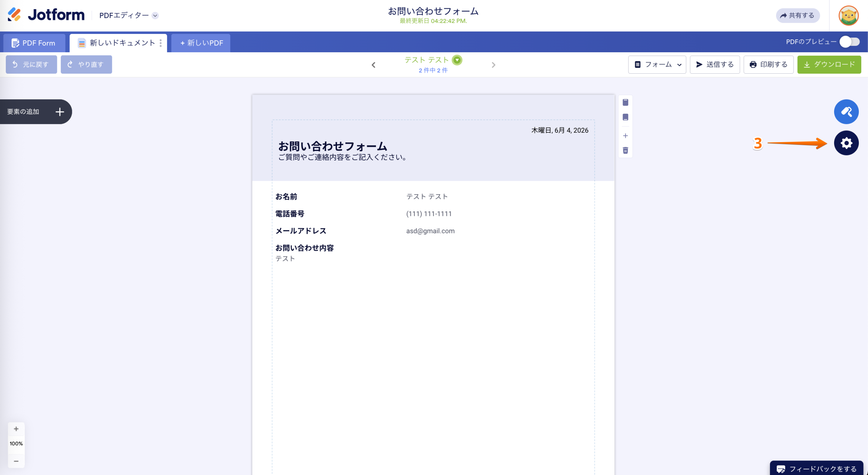Zoom out with the − button

tap(16, 461)
